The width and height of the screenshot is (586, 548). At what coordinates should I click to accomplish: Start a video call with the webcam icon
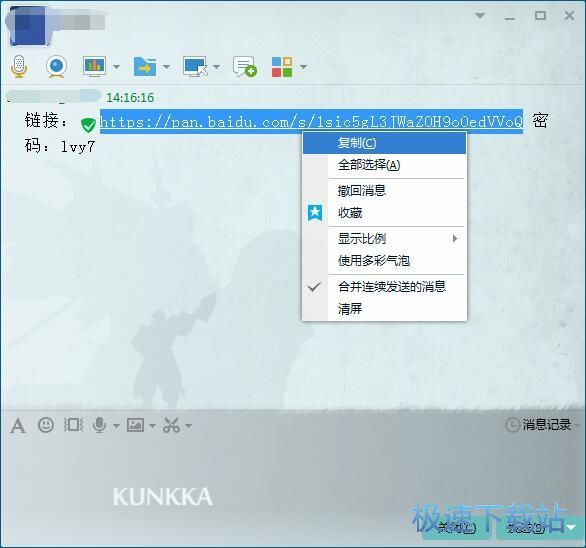click(x=56, y=67)
